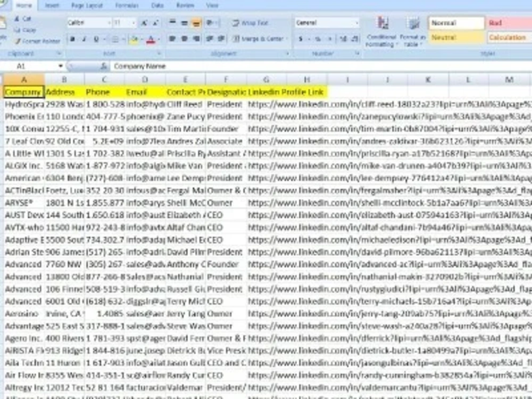This screenshot has width=532, height=399.
Task: Switch to the Page Layout tab
Action: point(87,5)
